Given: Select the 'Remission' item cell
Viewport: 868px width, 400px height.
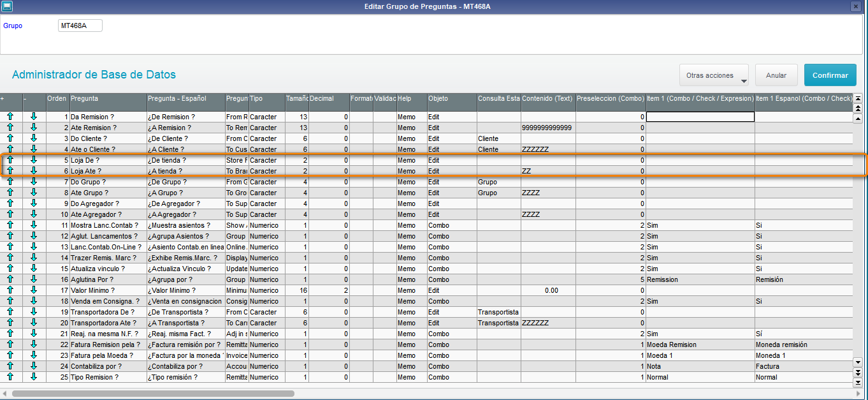Looking at the screenshot, I should point(700,279).
